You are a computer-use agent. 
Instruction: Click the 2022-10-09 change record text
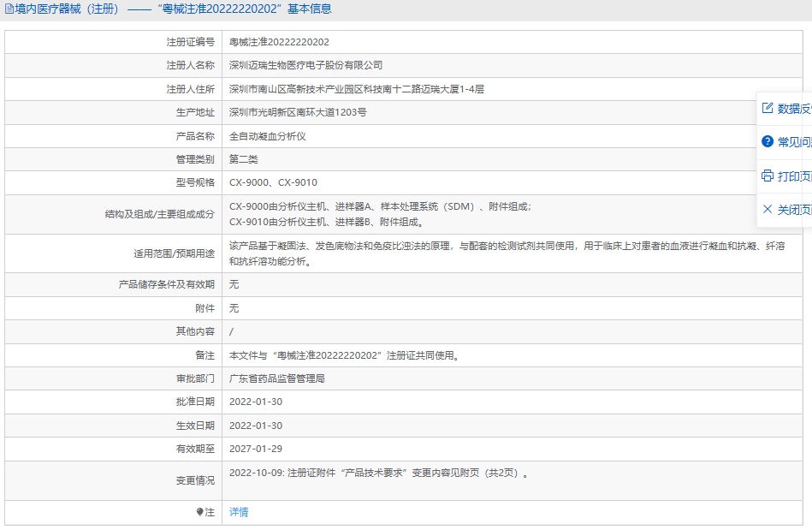[379, 473]
